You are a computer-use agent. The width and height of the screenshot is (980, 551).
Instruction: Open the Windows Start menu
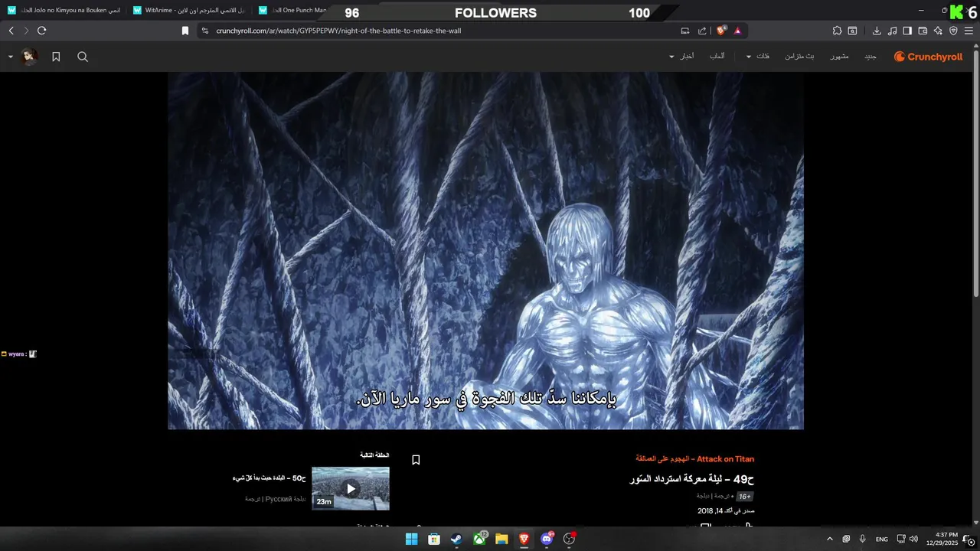pos(411,539)
